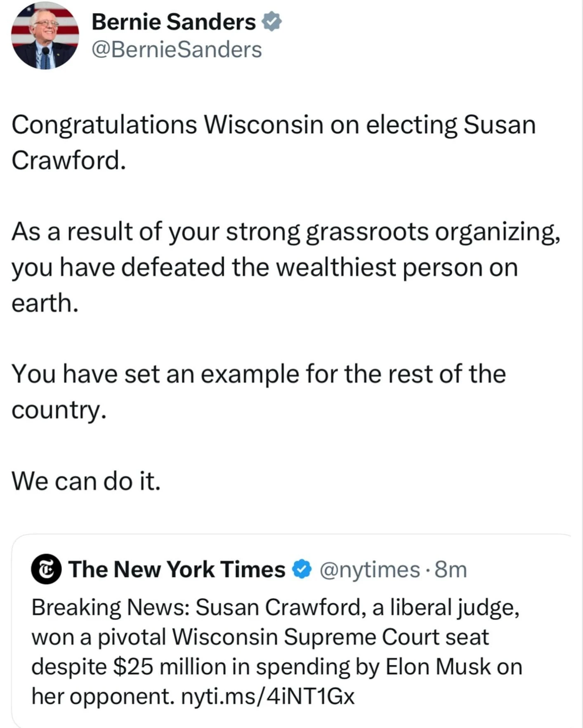Open The New York Times account name
Image resolution: width=583 pixels, height=728 pixels.
click(177, 570)
